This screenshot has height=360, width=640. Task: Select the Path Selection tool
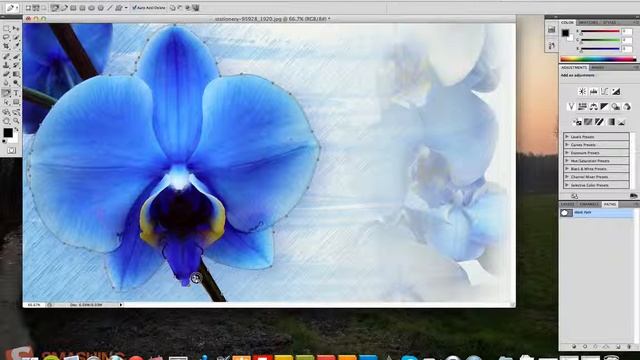pyautogui.click(x=6, y=102)
